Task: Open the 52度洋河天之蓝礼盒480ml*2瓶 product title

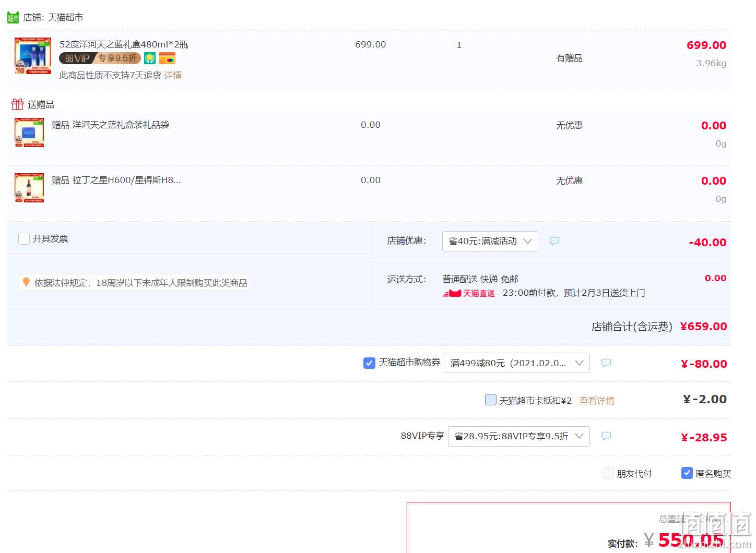Action: (x=124, y=44)
